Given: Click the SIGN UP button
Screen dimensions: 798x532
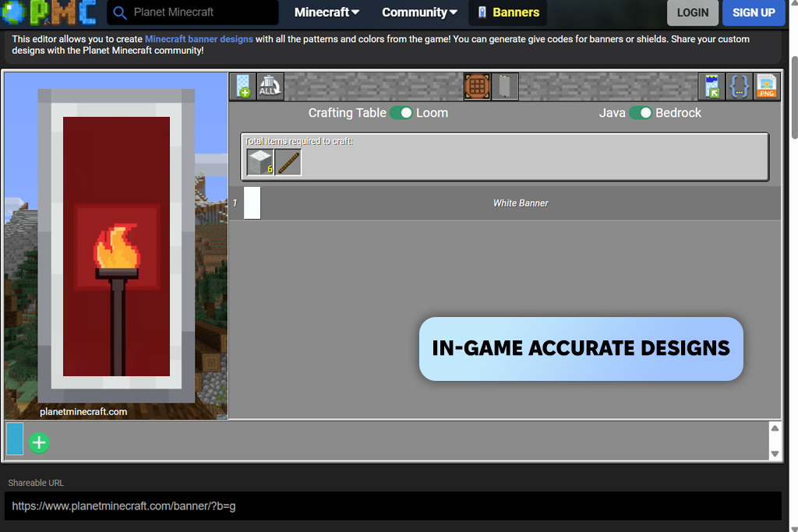Looking at the screenshot, I should (754, 12).
